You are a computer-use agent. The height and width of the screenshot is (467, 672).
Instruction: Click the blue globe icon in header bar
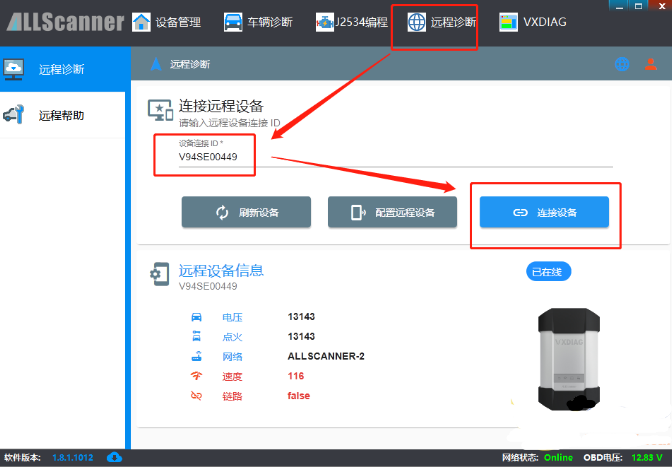622,64
